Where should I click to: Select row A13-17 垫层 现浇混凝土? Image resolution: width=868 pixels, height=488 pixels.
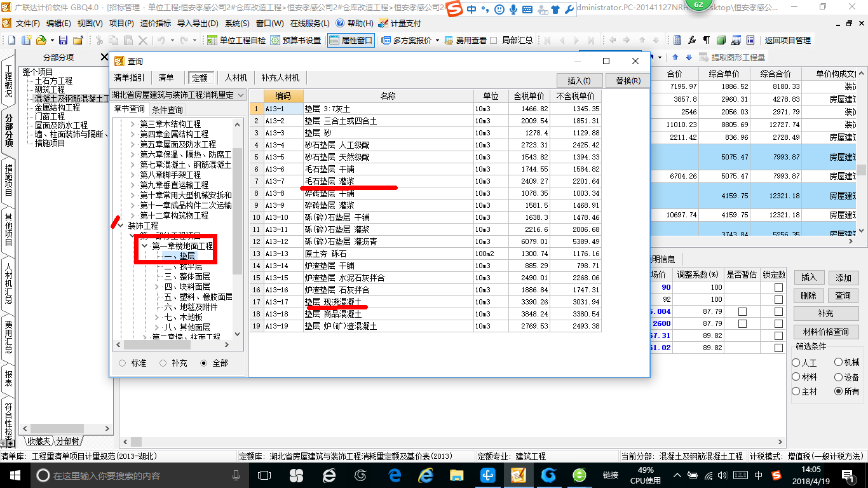(x=425, y=302)
